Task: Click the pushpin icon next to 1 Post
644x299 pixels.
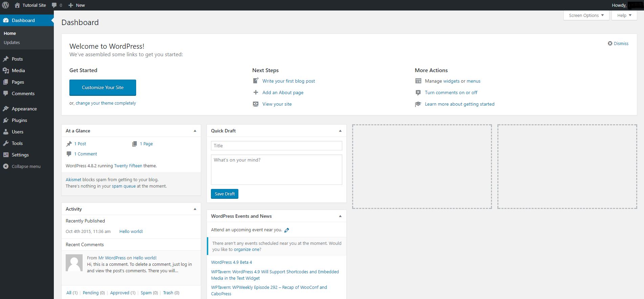Action: tap(69, 144)
